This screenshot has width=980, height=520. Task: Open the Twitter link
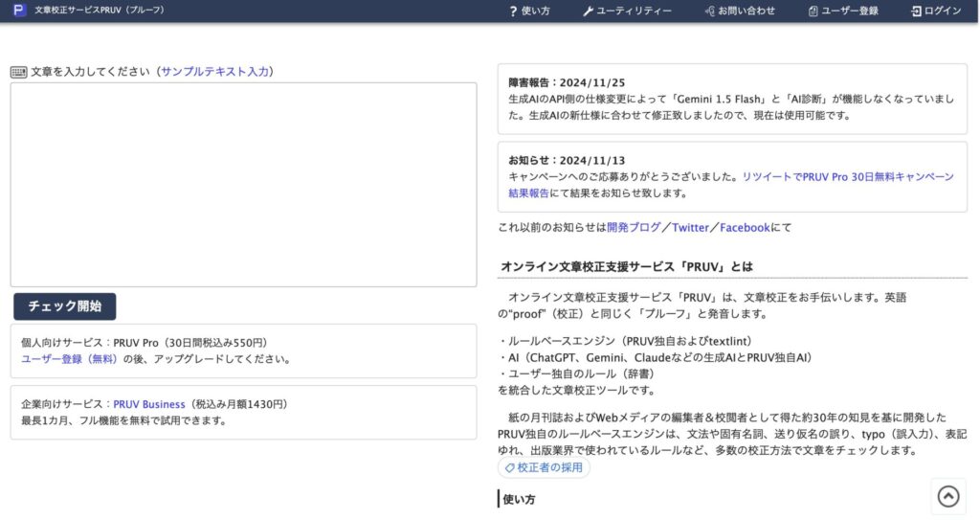(690, 228)
